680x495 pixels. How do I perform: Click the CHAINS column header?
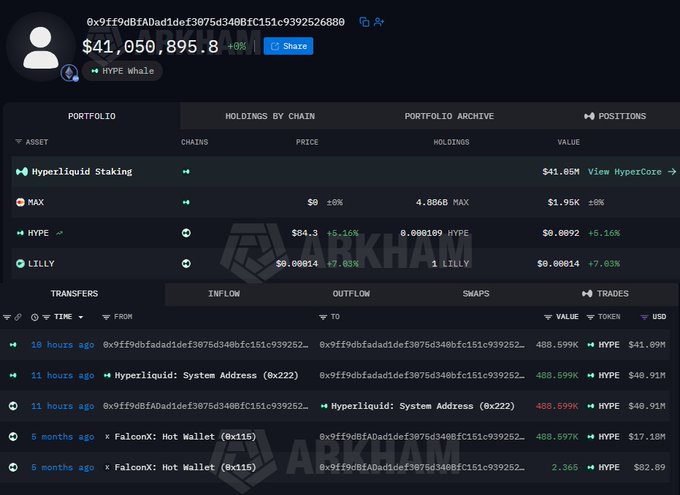coord(194,142)
